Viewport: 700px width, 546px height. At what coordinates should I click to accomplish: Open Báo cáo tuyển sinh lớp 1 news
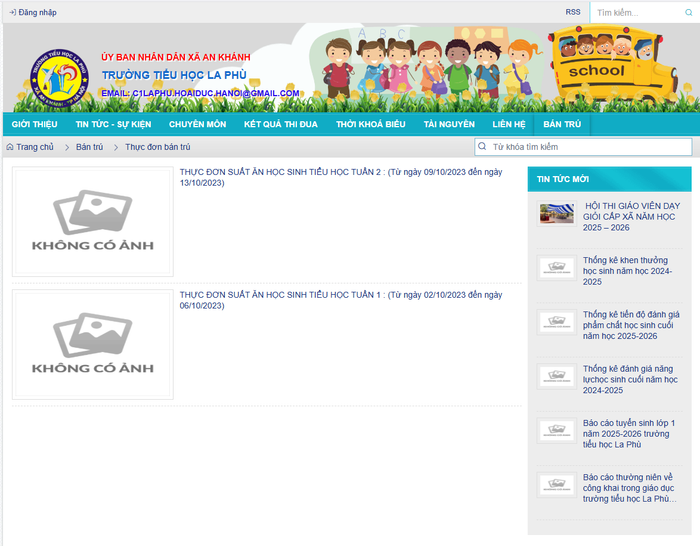pyautogui.click(x=629, y=433)
